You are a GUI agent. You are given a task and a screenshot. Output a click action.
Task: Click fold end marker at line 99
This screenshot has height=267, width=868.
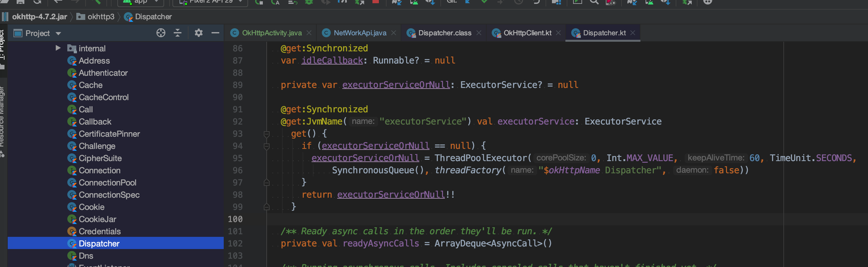(267, 207)
